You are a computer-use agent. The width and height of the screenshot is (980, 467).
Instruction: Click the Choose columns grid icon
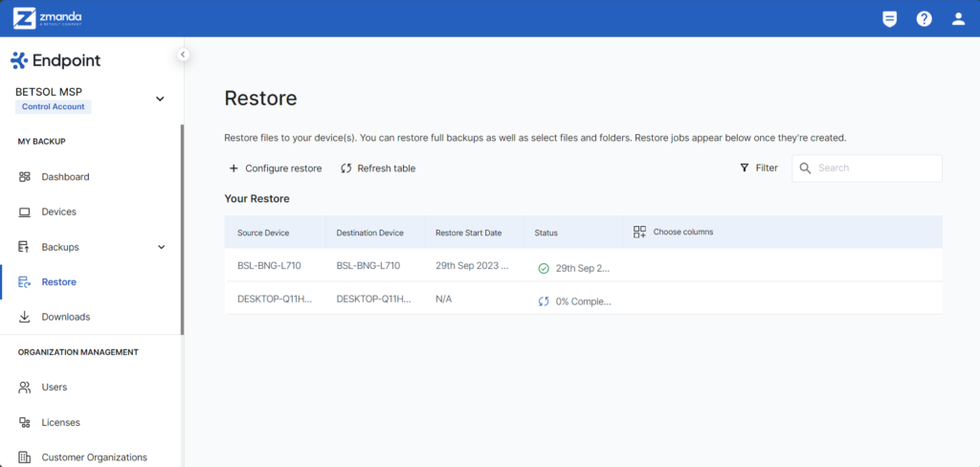(x=639, y=232)
